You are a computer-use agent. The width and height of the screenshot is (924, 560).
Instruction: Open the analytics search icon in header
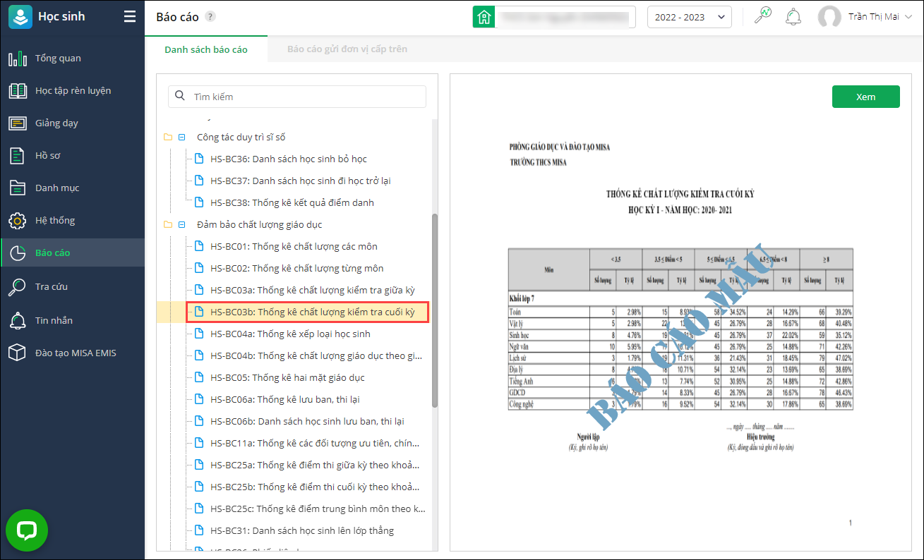click(x=763, y=16)
